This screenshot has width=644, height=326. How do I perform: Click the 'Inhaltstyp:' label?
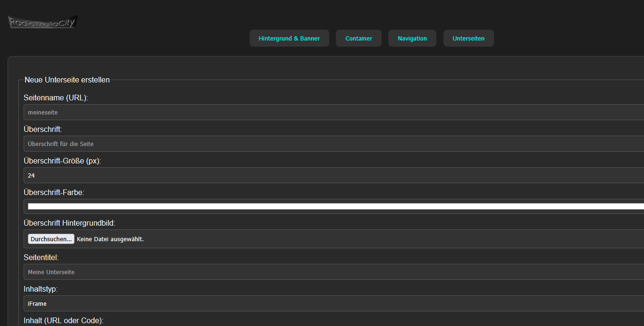tap(41, 289)
